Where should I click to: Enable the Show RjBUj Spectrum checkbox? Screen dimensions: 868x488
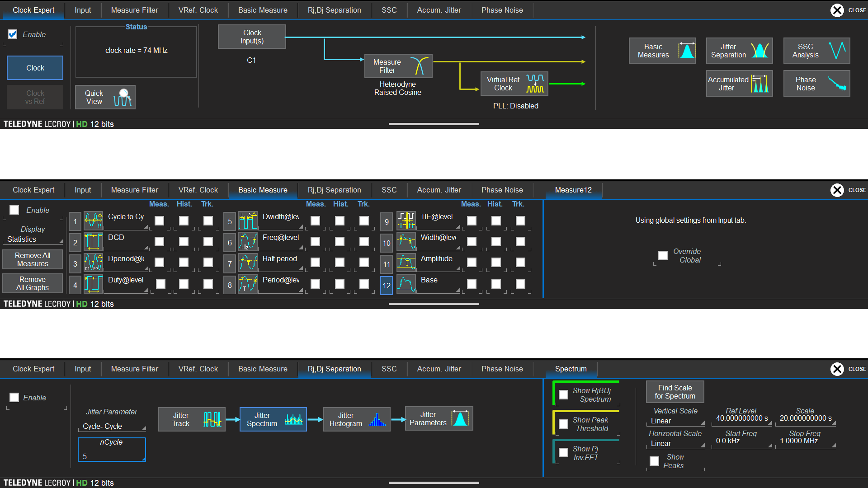tap(563, 395)
